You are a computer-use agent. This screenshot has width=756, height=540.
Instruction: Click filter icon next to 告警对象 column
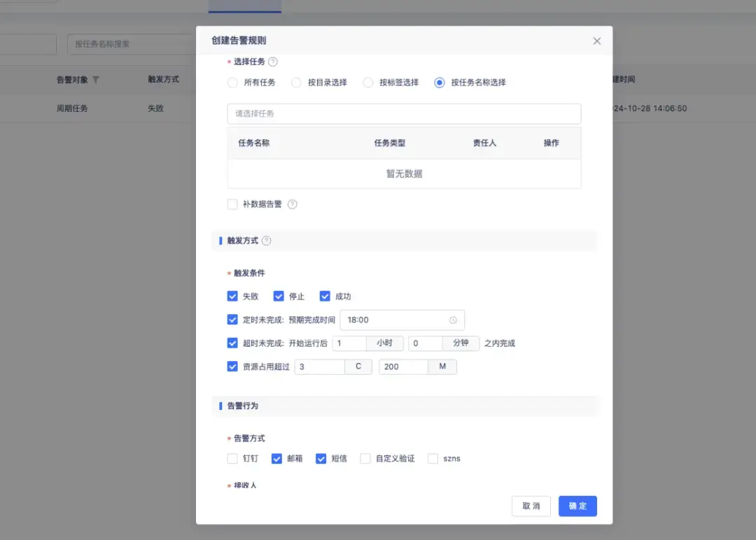click(x=95, y=80)
